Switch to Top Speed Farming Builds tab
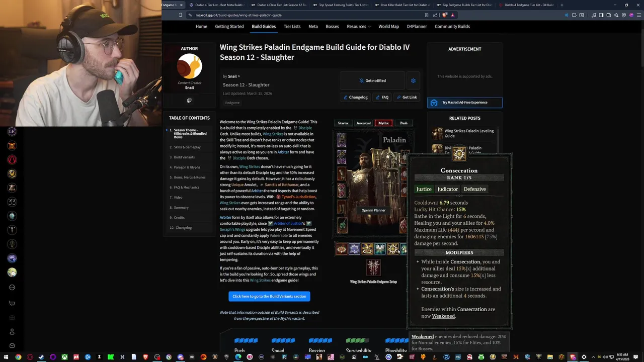 tap(341, 5)
